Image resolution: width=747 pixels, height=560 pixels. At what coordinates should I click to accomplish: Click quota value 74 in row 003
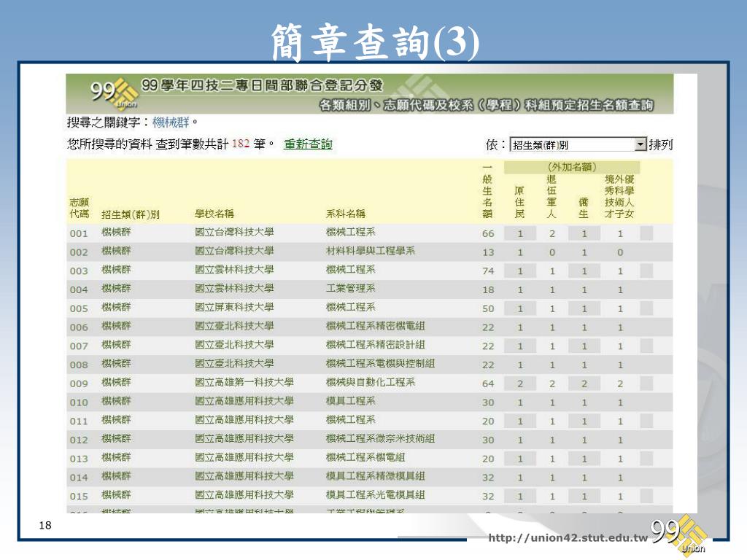click(488, 271)
